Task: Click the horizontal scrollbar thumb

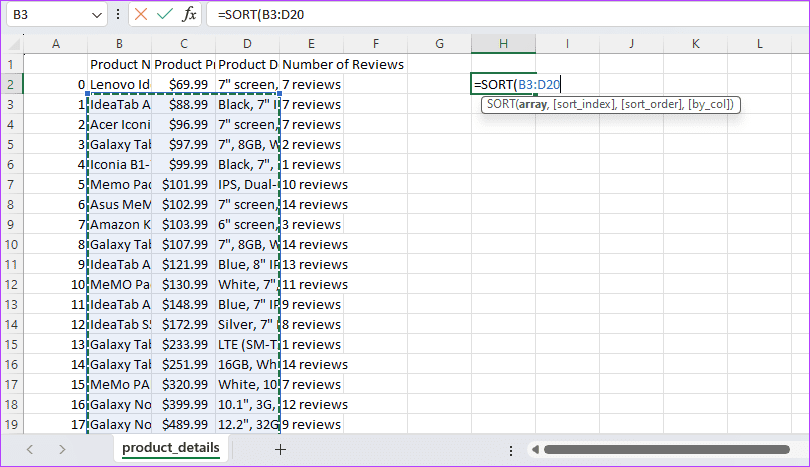Action: pyautogui.click(x=667, y=449)
